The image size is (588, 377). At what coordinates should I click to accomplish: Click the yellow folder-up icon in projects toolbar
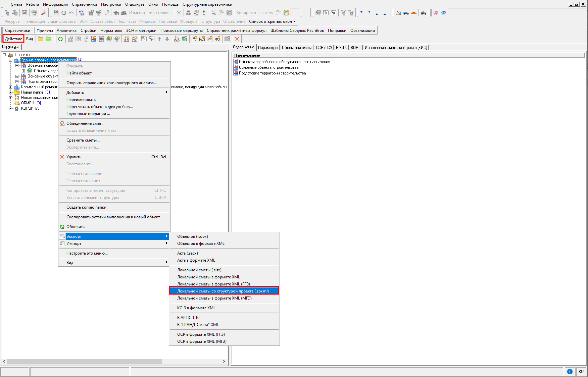tap(41, 39)
